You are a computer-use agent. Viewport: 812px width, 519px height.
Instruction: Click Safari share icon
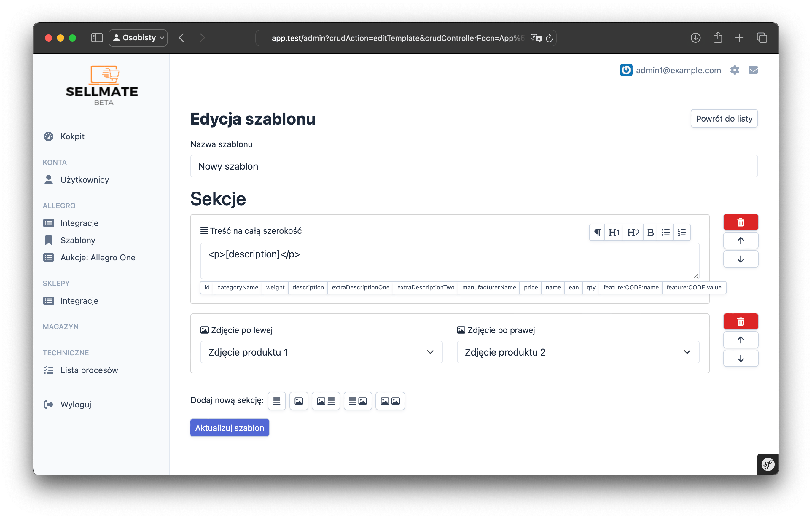(718, 38)
